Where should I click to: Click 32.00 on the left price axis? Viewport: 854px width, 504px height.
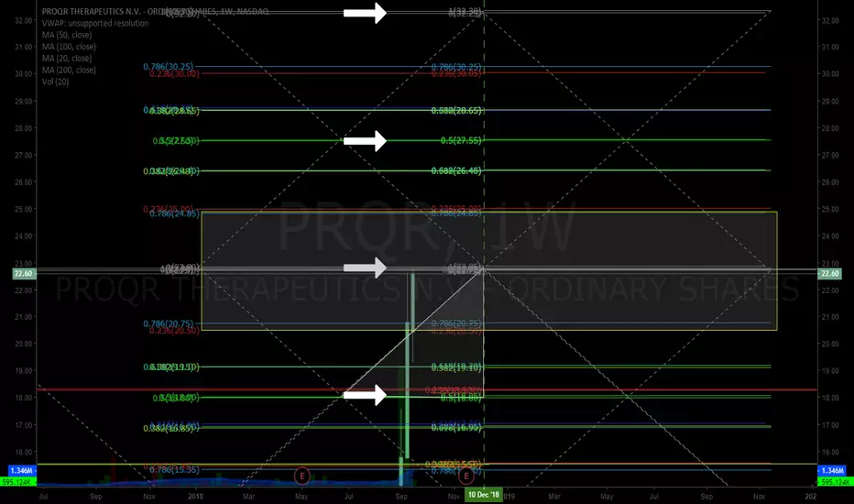click(24, 21)
